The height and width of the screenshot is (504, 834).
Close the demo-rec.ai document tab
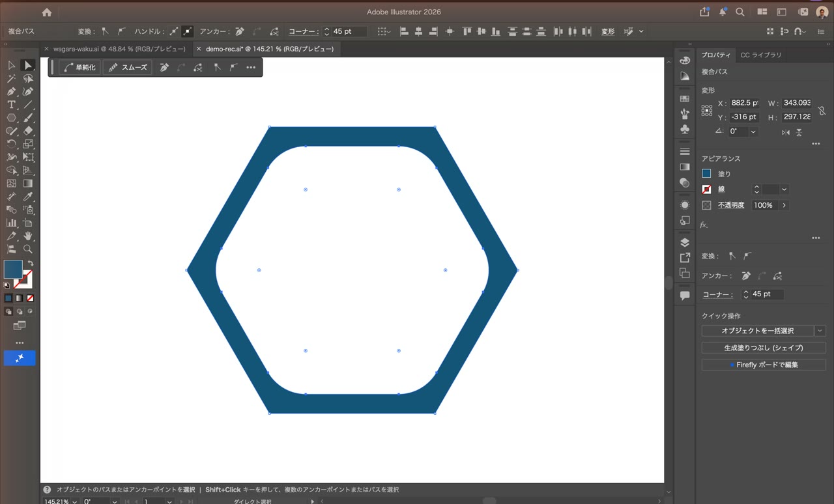[199, 49]
